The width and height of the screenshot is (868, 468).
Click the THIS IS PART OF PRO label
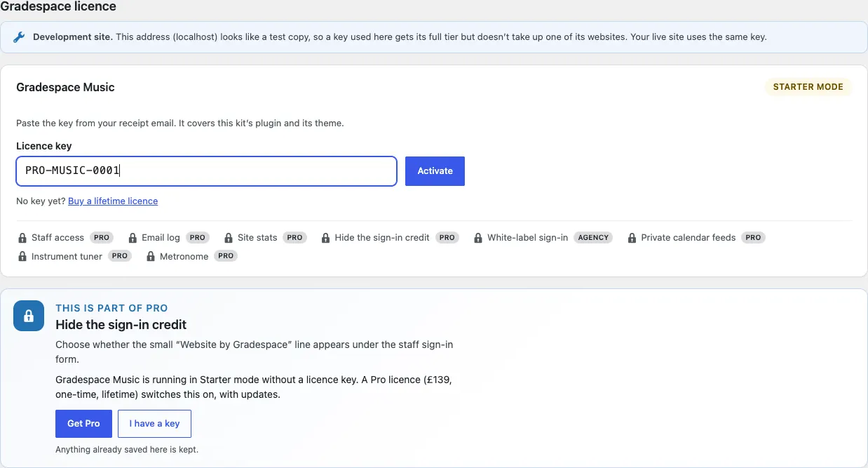tap(111, 308)
